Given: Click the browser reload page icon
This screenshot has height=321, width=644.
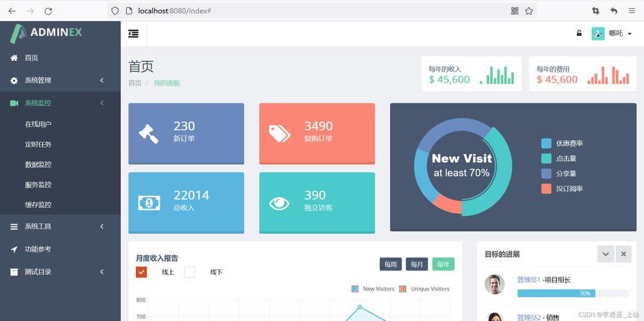Looking at the screenshot, I should (48, 11).
